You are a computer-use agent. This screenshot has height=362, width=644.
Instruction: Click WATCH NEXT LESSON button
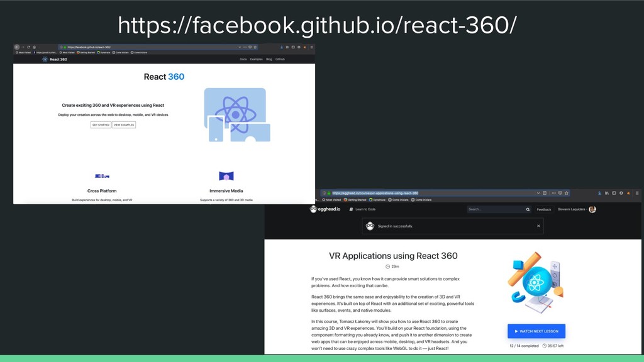(x=536, y=331)
